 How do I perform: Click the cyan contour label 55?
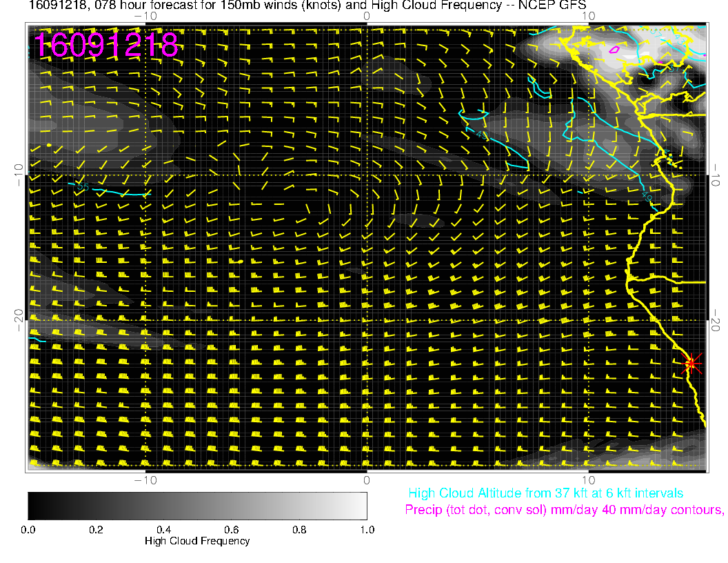(83, 187)
